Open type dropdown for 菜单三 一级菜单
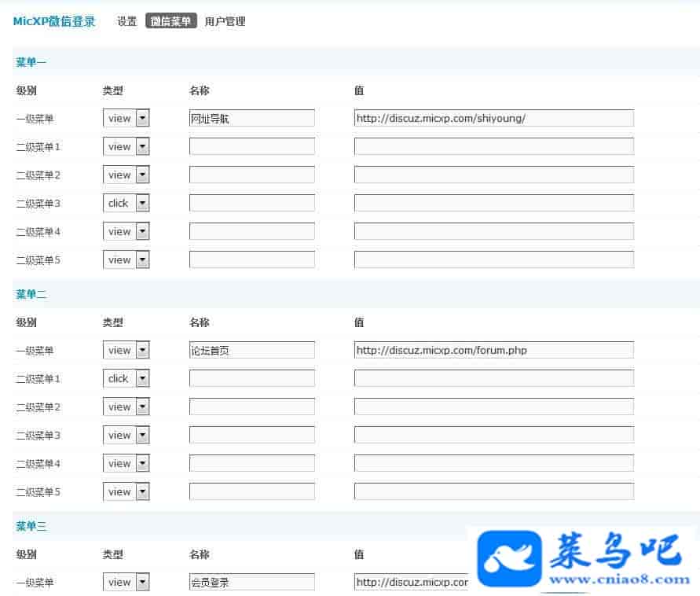This screenshot has height=596, width=700. pyautogui.click(x=126, y=582)
